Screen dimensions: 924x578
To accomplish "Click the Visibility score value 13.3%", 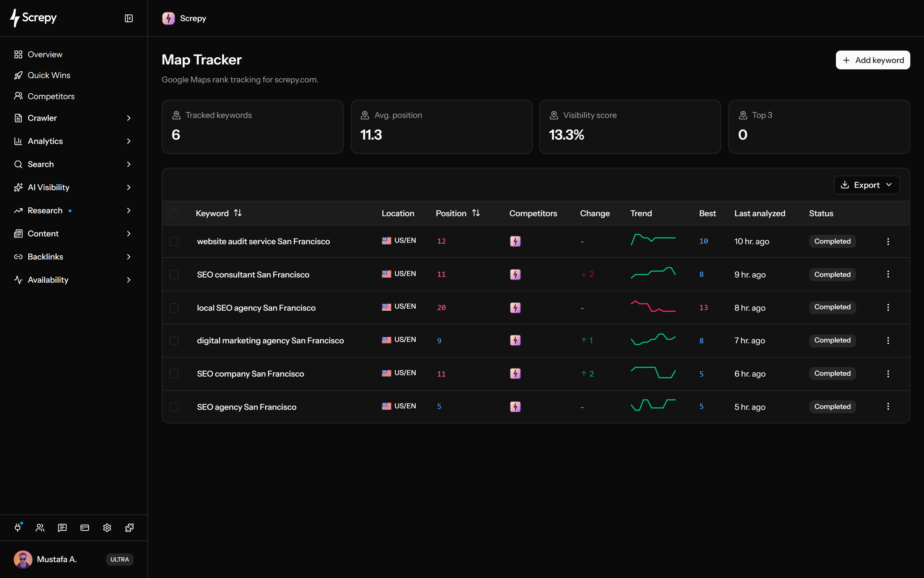I will pos(567,135).
